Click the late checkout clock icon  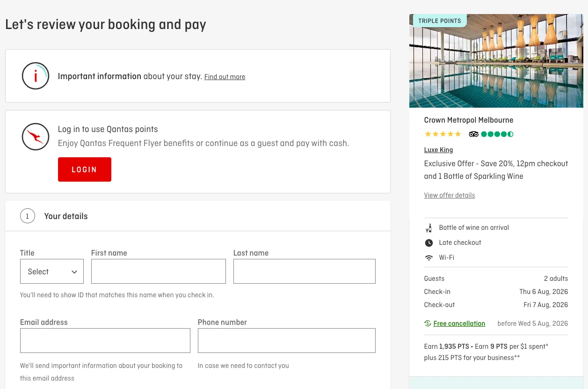pos(428,243)
